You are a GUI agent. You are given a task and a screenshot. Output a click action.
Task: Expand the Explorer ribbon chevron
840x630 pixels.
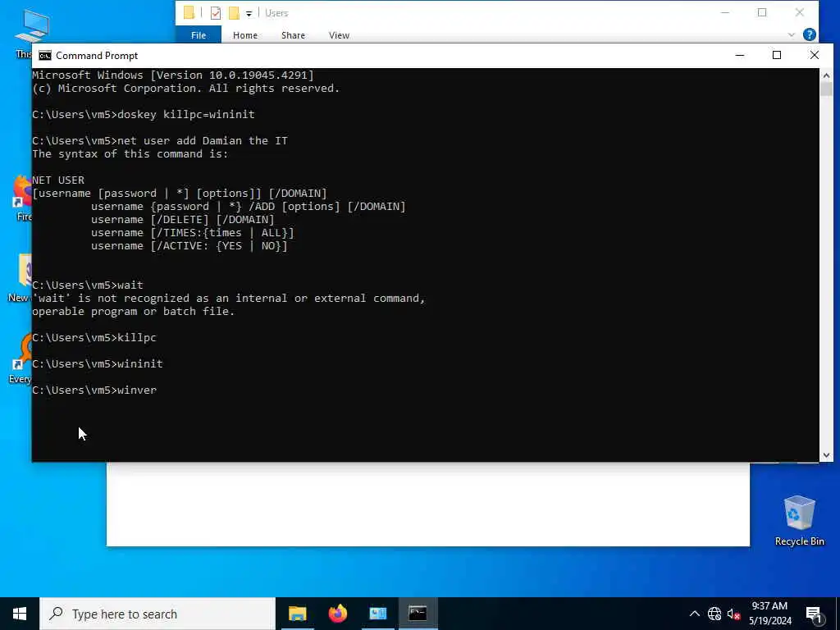(x=791, y=34)
